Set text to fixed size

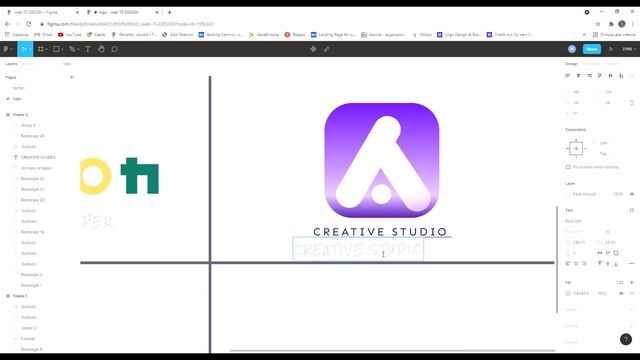click(616, 253)
